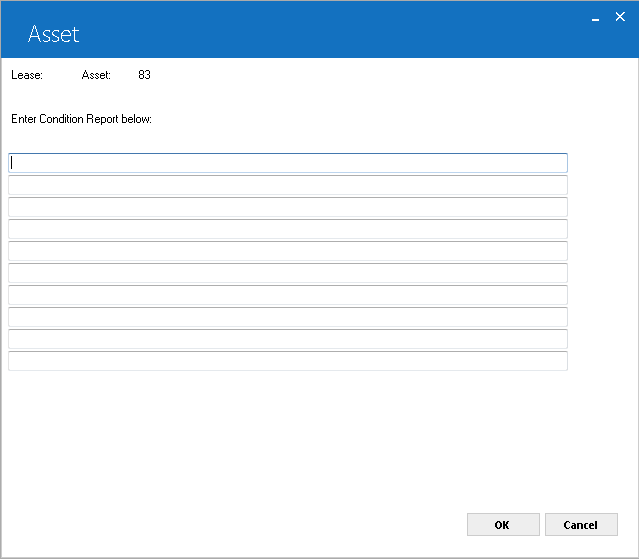Focus the first condition report line
639x559 pixels.
point(288,163)
